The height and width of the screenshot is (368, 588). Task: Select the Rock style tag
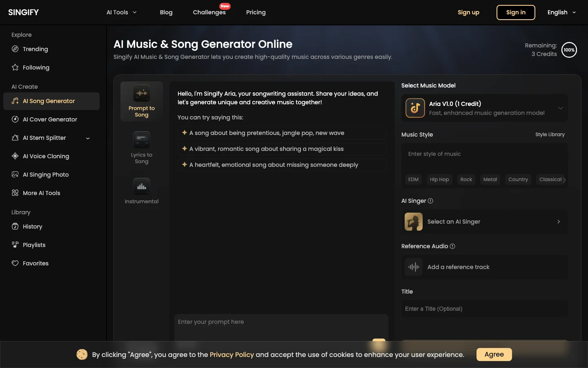point(466,180)
